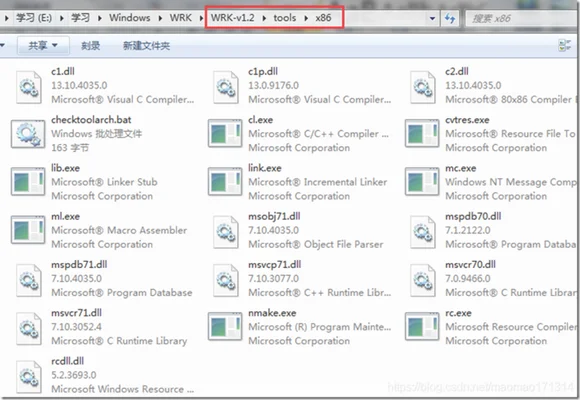Click the refresh button beside address bar
580x400 pixels.
coord(450,18)
